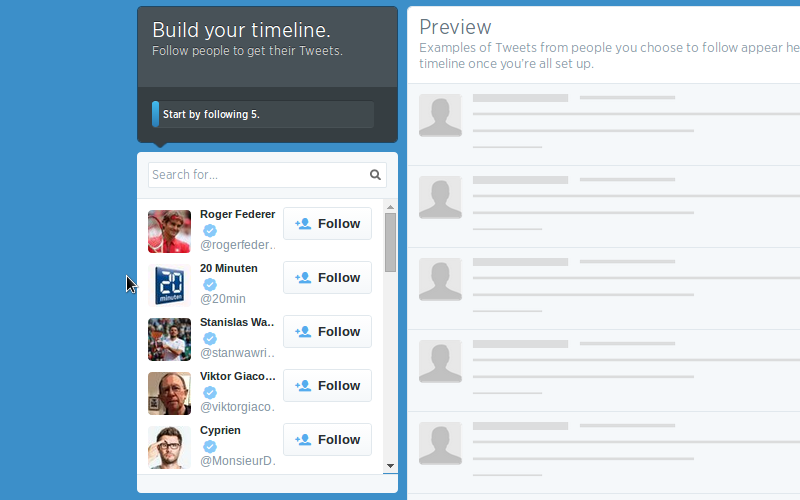Click the 'Build your timeline.' heading
This screenshot has height=500, width=800.
[x=241, y=30]
